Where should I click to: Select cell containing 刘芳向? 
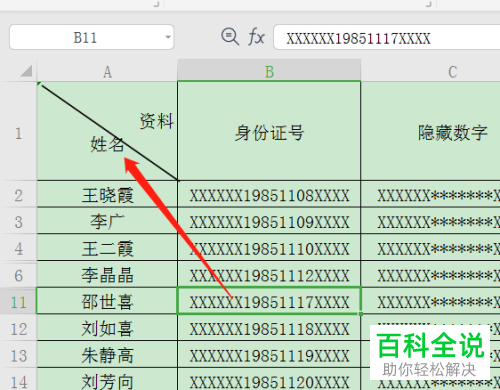(x=107, y=380)
